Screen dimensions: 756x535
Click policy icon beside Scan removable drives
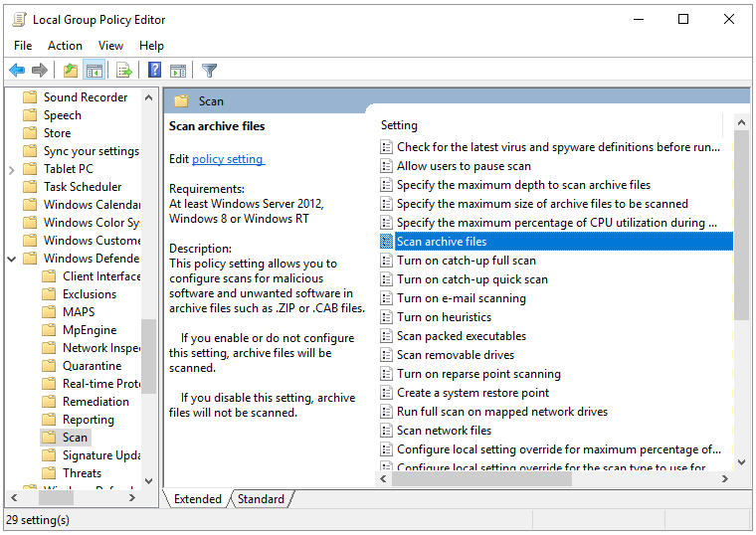click(x=386, y=355)
